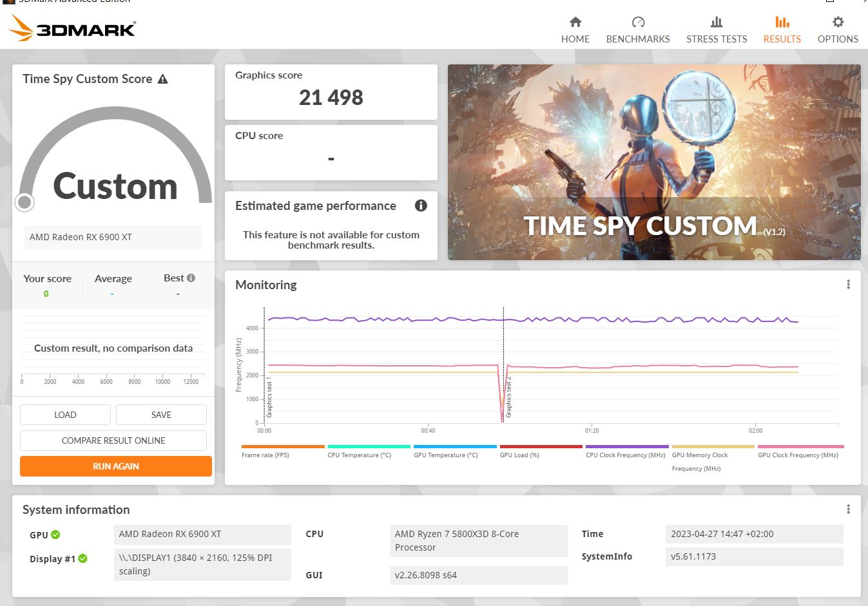This screenshot has height=606, width=868.
Task: Click the green check icon next to GPU
Action: 55,535
